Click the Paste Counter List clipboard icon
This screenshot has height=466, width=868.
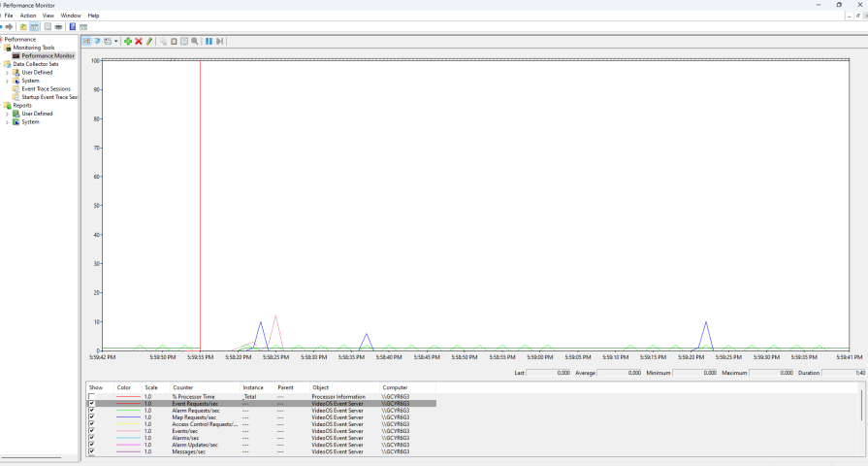coord(174,41)
